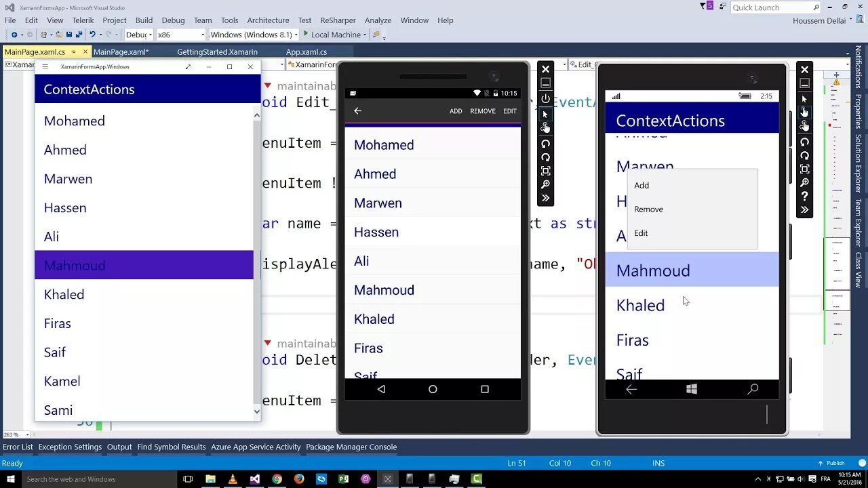This screenshot has height=488, width=868.
Task: Open zoom on Windows Phone emulator toolbar
Action: coord(804,182)
